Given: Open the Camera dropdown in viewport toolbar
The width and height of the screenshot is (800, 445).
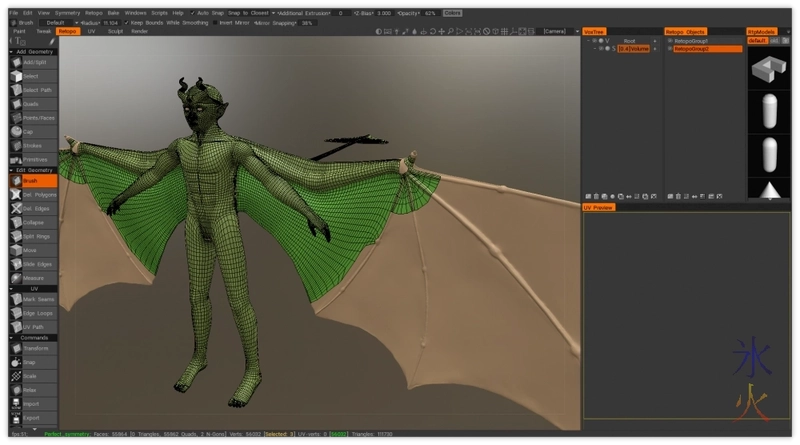Looking at the screenshot, I should tap(556, 31).
